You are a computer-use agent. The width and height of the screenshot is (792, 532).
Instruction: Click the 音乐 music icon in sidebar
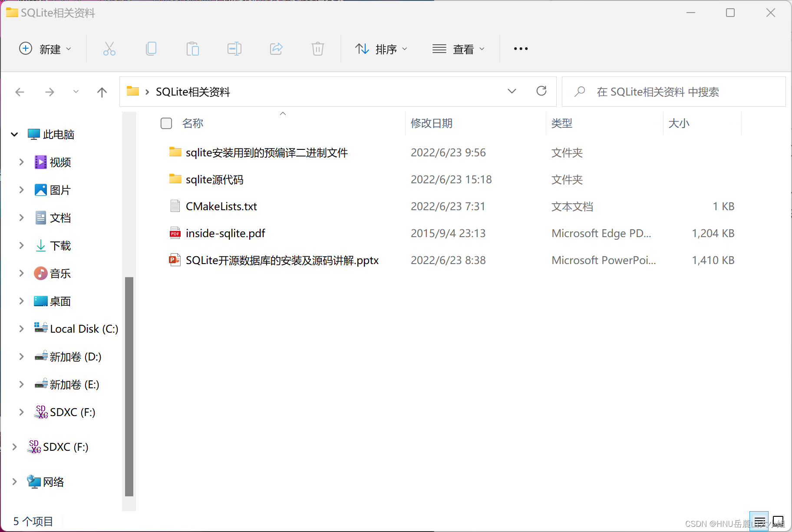(40, 273)
